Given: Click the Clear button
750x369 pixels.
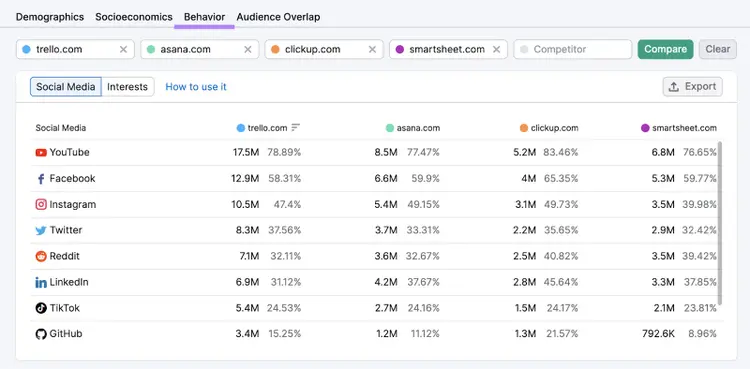Looking at the screenshot, I should 717,49.
